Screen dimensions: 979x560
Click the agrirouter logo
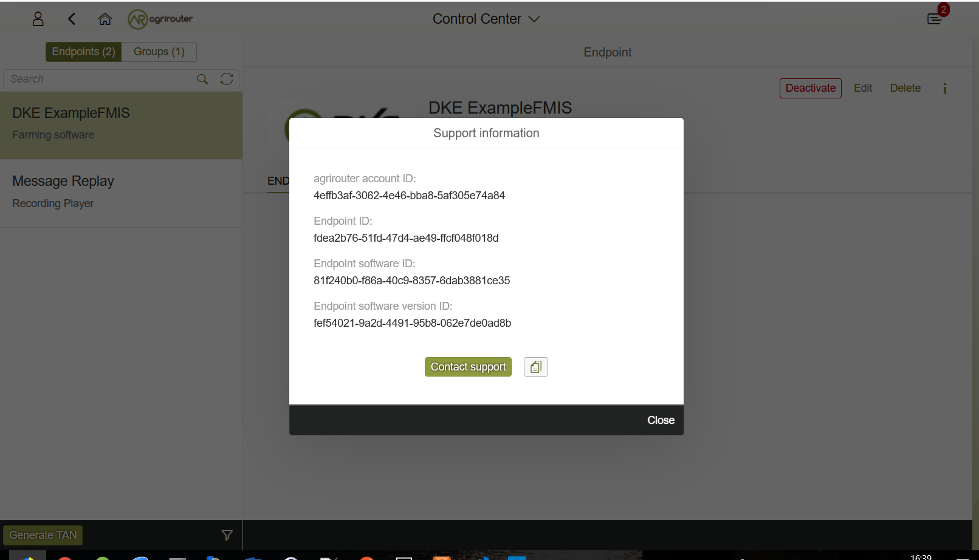(x=160, y=19)
